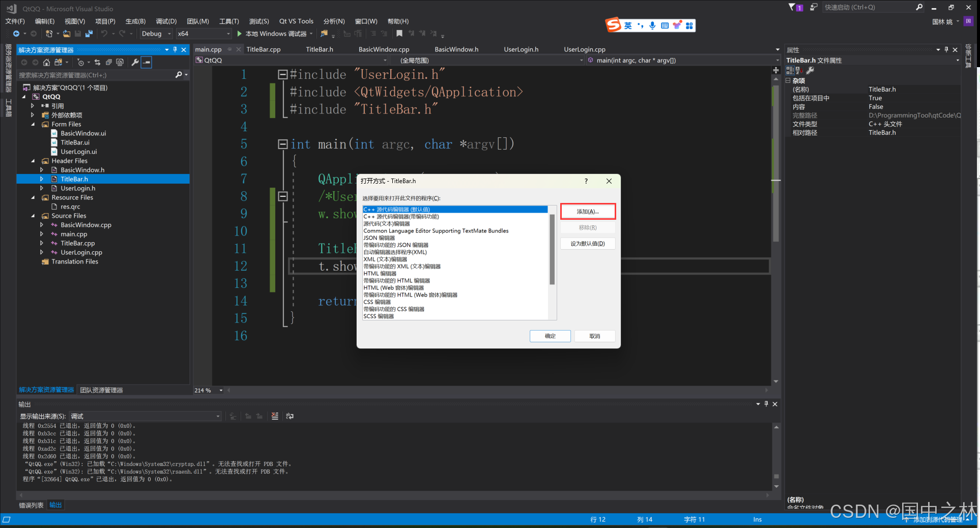Screen dimensions: 980x528
Task: Expand the BasicWindow.cpp tree node
Action: coord(42,225)
